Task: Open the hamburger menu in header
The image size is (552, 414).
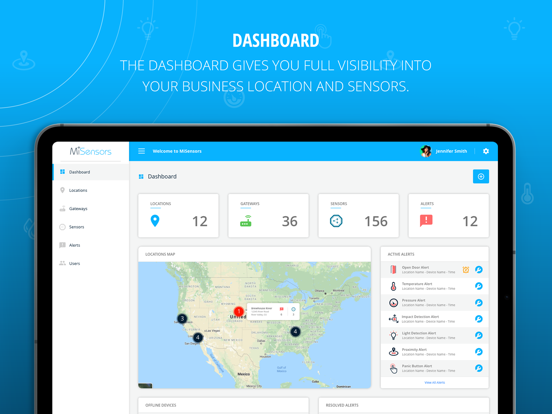Action: click(x=142, y=151)
